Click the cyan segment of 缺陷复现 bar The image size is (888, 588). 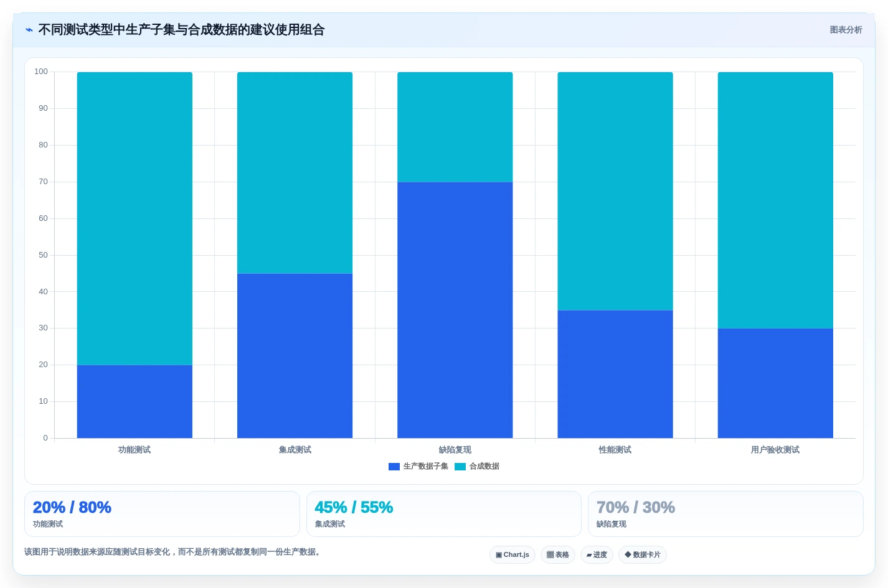[x=455, y=127]
